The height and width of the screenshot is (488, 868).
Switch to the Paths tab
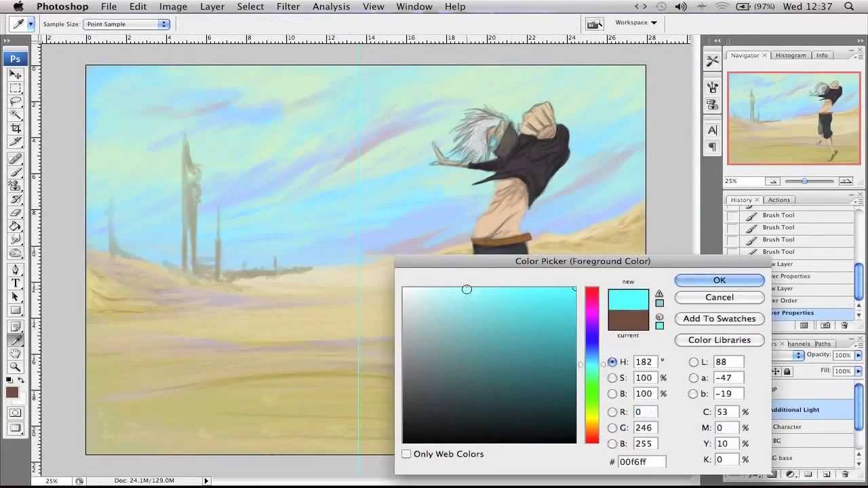tap(823, 344)
